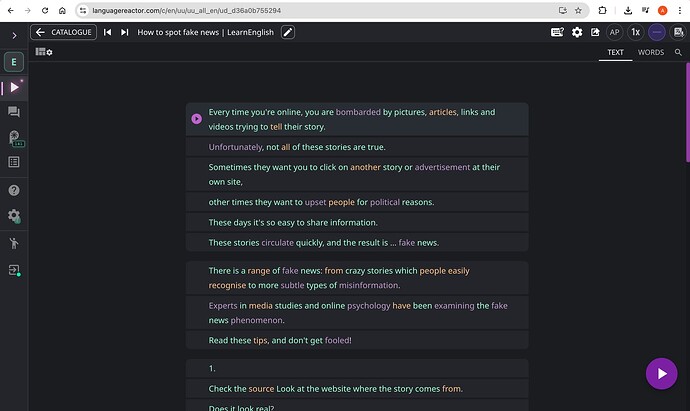The width and height of the screenshot is (690, 411).
Task: Open the 1x playback speed selector
Action: pos(635,32)
